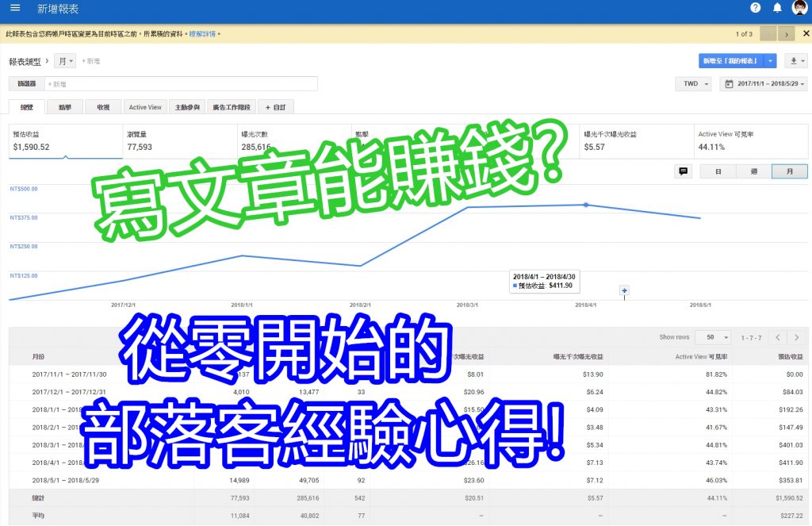Click the plus marker on chart timeline
812x526 pixels.
625,291
